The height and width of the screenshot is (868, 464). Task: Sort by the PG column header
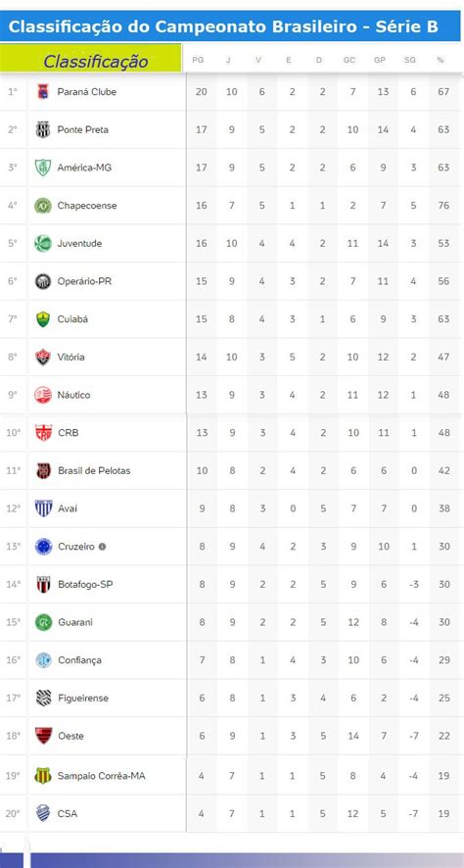pos(198,60)
